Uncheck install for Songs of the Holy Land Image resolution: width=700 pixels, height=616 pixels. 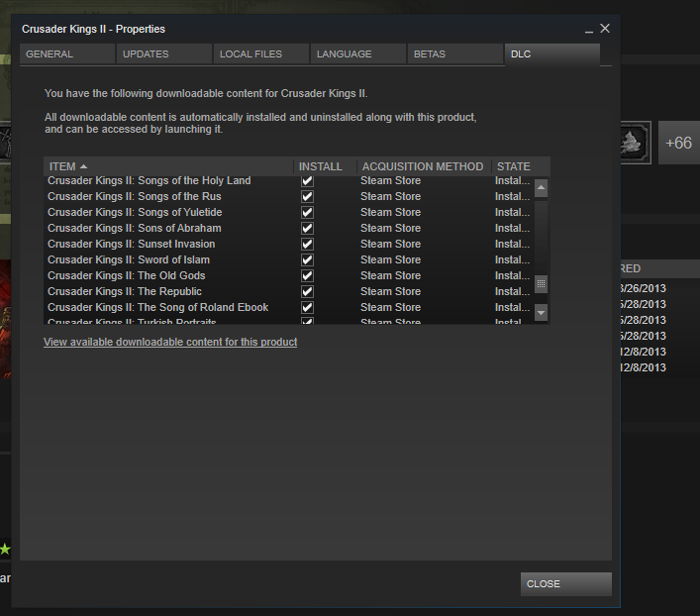pyautogui.click(x=307, y=181)
